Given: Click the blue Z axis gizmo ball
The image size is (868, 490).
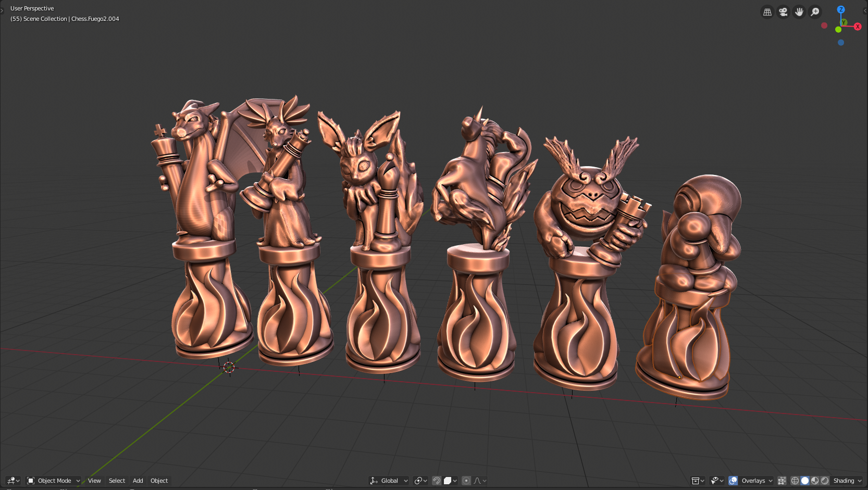Looking at the screenshot, I should tap(841, 9).
